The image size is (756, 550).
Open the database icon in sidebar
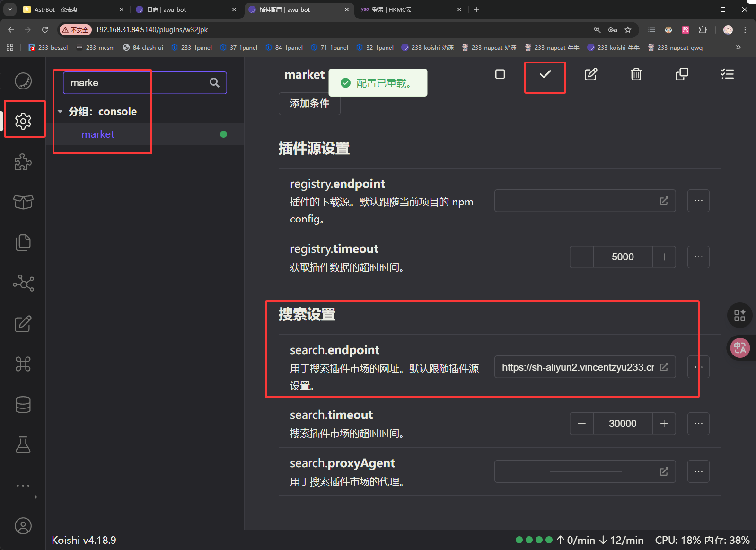tap(23, 405)
